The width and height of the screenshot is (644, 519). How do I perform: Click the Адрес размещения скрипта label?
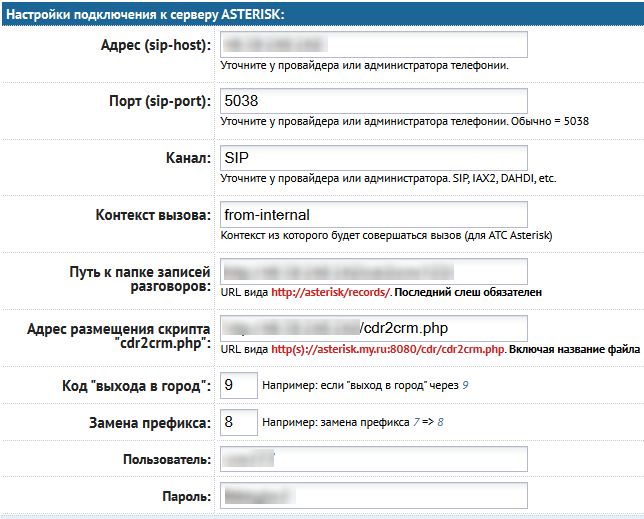119,336
